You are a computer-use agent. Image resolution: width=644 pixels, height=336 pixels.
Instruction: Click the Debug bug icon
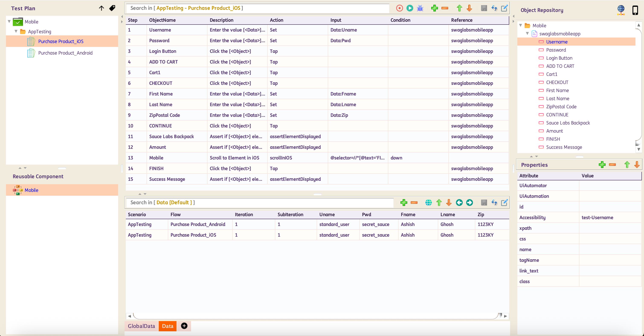tap(420, 8)
